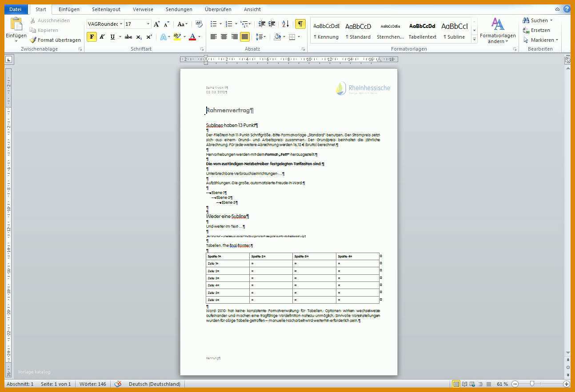This screenshot has width=575, height=392.
Task: Switch to the Sendungen tab
Action: tap(179, 9)
